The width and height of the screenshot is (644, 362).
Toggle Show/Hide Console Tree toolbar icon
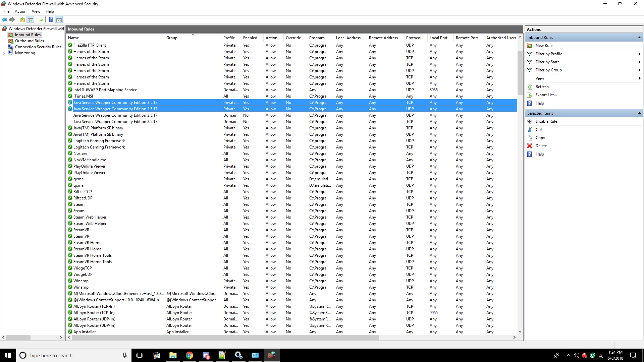[31, 19]
